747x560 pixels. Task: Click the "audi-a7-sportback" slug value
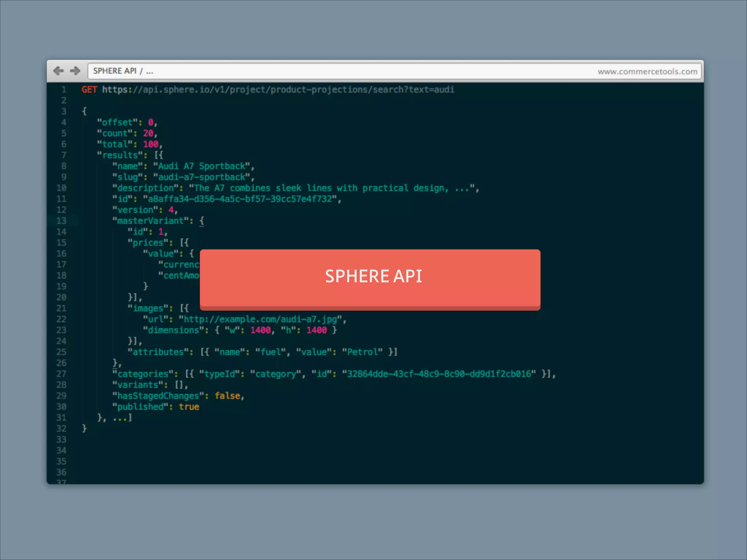(x=201, y=177)
